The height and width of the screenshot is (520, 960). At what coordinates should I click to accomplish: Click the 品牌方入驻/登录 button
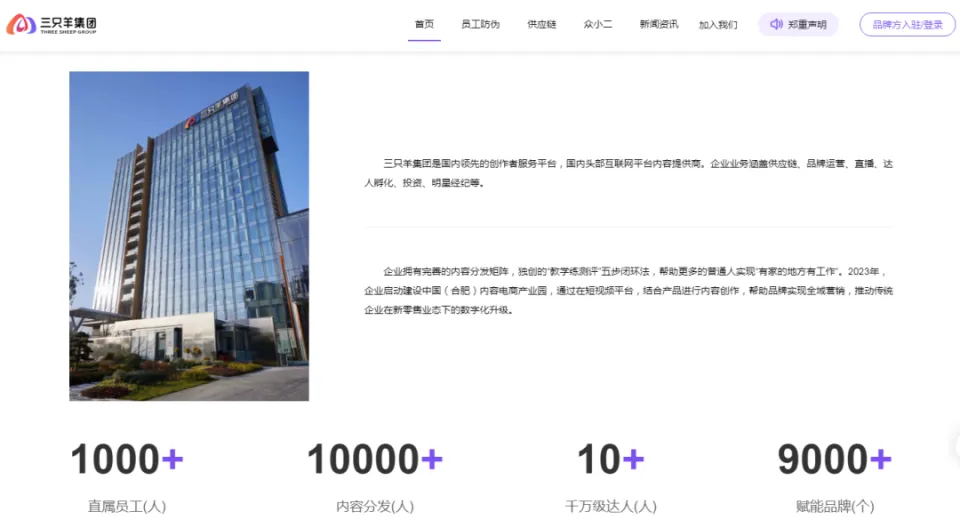click(907, 24)
